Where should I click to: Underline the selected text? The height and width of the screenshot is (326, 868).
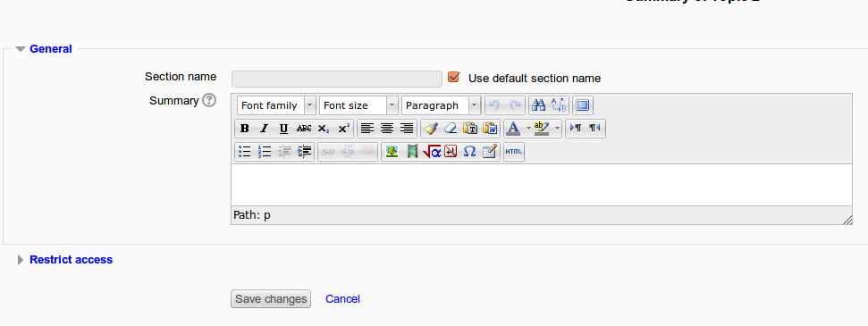[x=284, y=129]
